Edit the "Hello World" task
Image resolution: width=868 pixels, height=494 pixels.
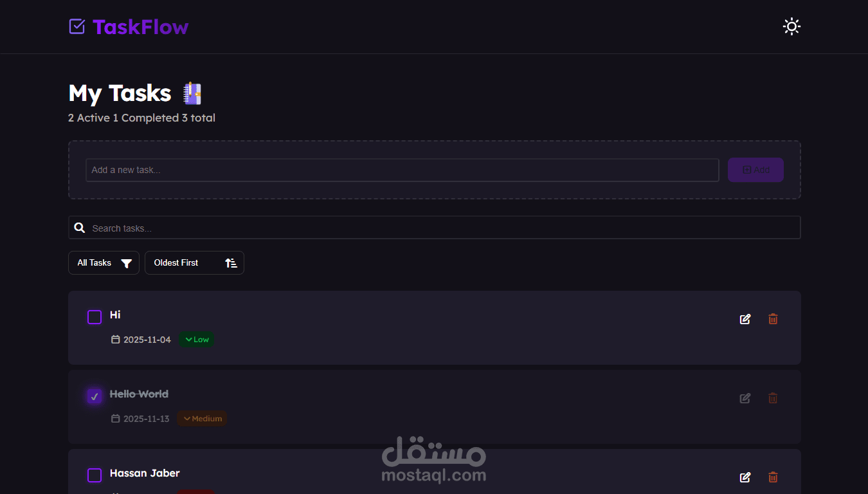coord(745,398)
